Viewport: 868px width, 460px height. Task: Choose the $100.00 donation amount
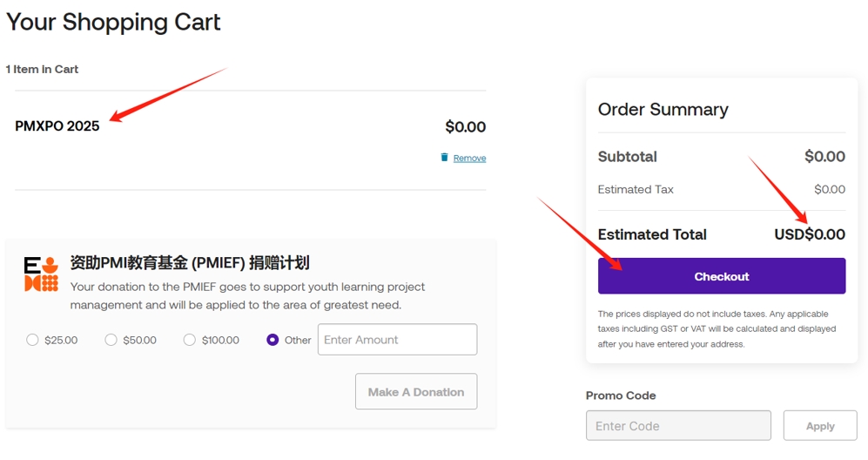tap(189, 340)
